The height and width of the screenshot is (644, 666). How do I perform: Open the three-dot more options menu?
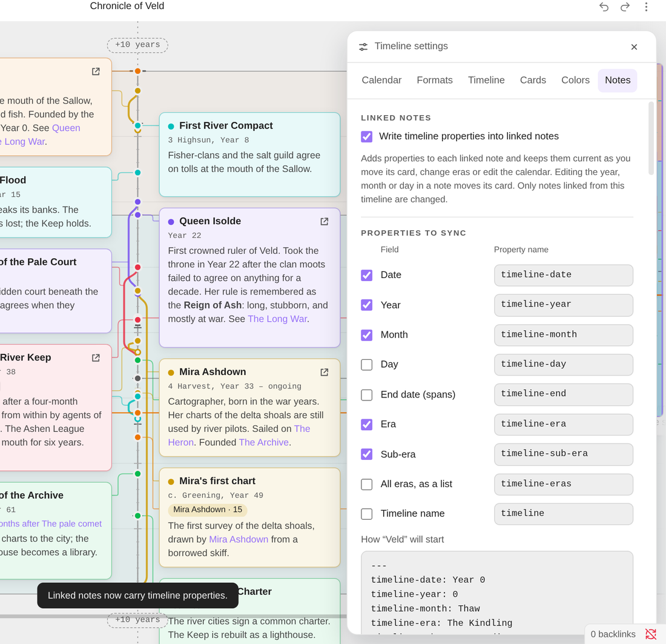[x=646, y=7]
